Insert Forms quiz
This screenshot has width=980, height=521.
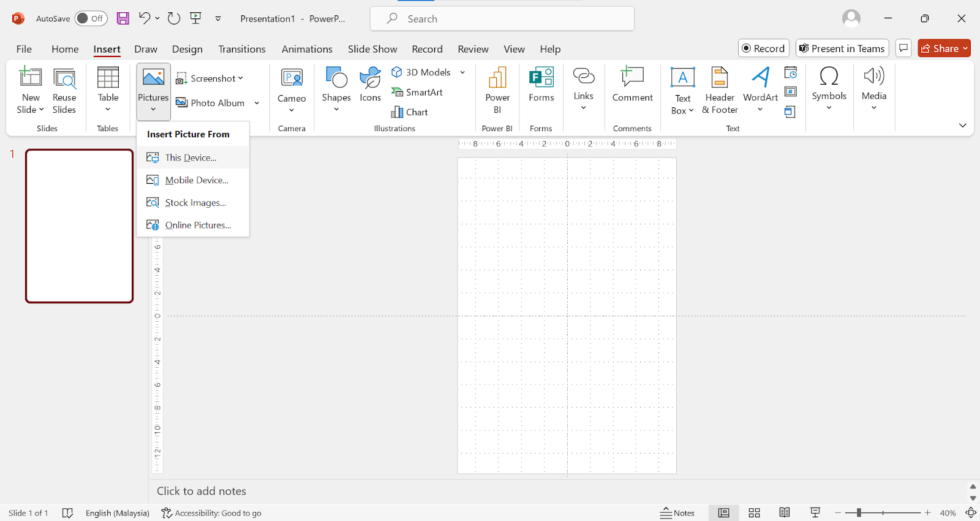[x=541, y=85]
